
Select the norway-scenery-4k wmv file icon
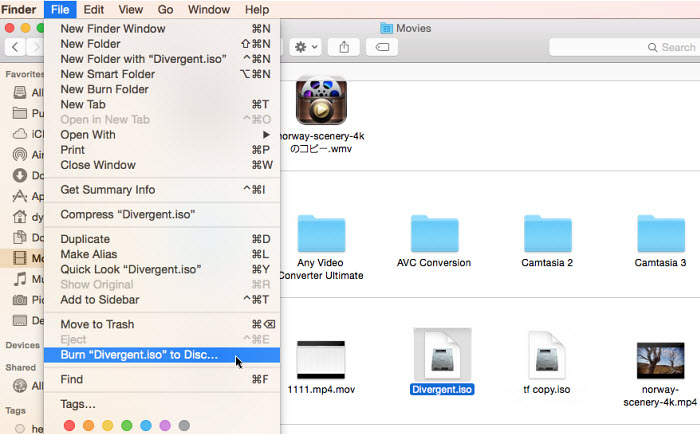321,100
